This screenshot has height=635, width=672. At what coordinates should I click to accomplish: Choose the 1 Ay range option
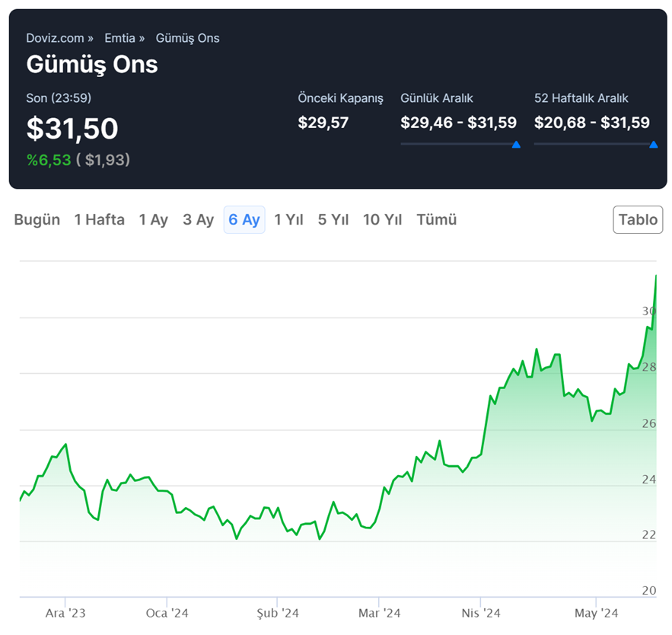pyautogui.click(x=153, y=220)
